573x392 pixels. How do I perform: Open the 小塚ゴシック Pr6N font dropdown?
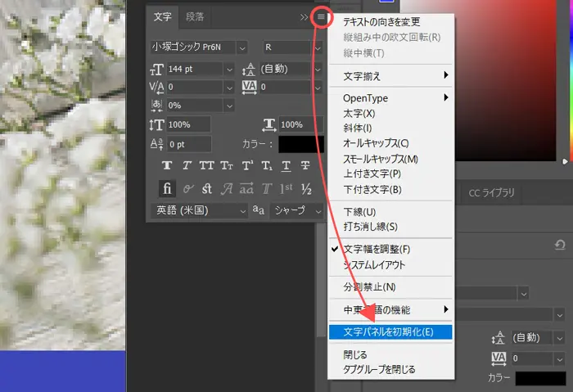tap(241, 47)
